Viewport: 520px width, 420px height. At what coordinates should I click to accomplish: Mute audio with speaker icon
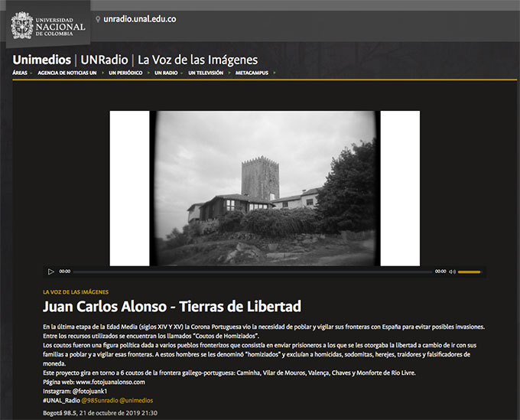click(x=453, y=272)
